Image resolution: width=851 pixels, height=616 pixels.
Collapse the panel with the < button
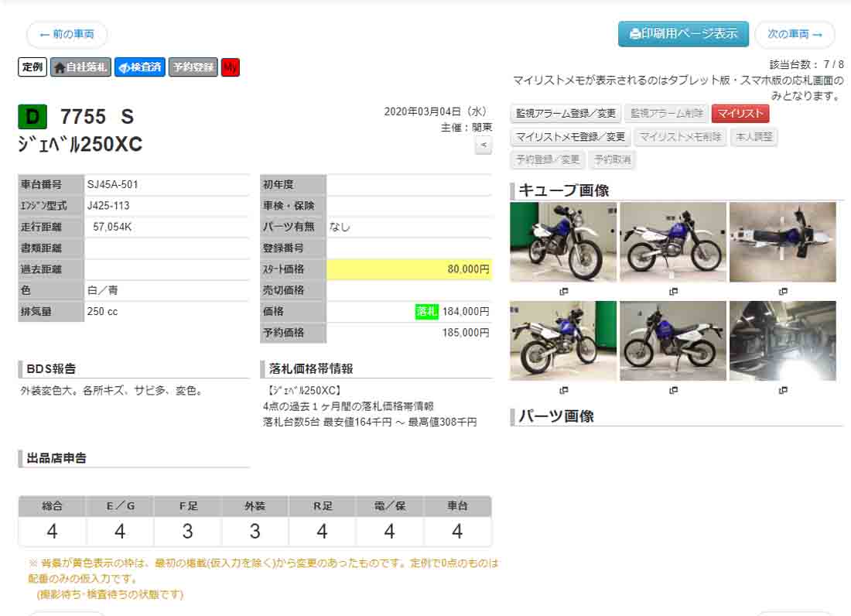[484, 145]
